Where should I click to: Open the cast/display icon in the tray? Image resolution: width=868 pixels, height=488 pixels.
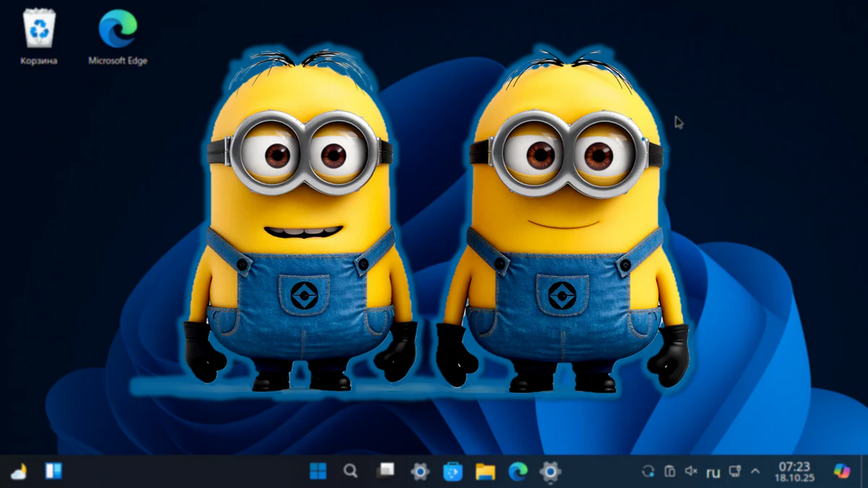tap(736, 471)
